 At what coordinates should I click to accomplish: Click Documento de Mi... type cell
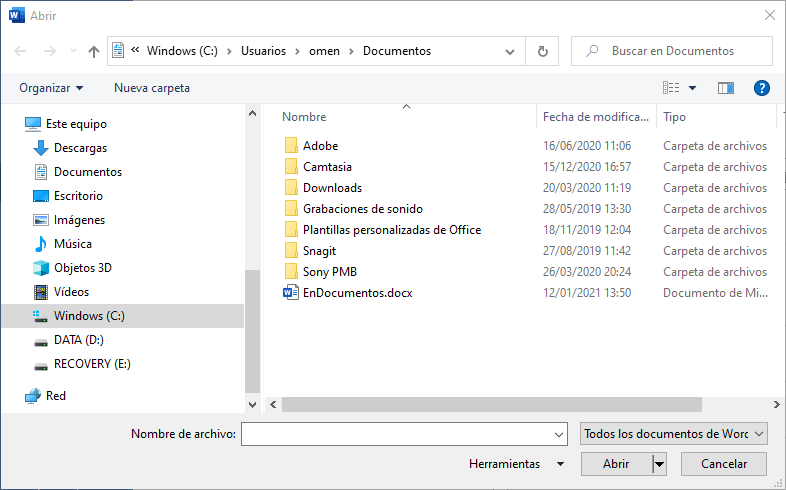(715, 293)
